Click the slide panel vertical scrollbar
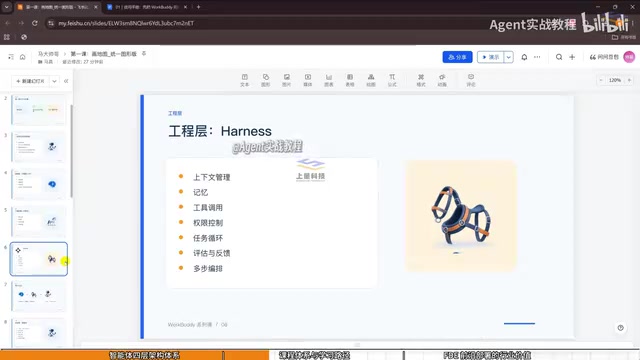640x360 pixels. point(72,151)
